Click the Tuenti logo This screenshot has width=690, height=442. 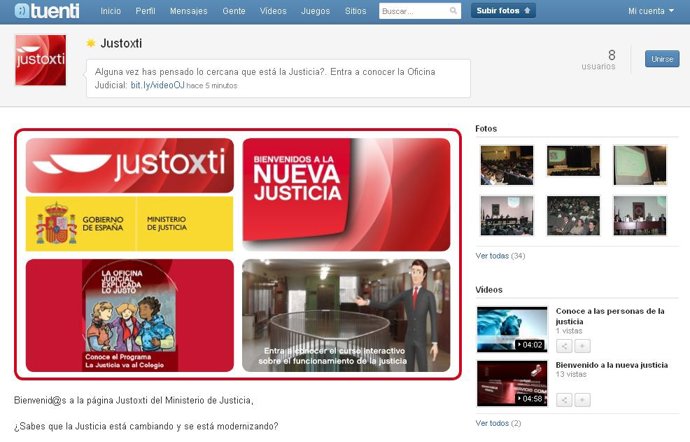(x=47, y=11)
